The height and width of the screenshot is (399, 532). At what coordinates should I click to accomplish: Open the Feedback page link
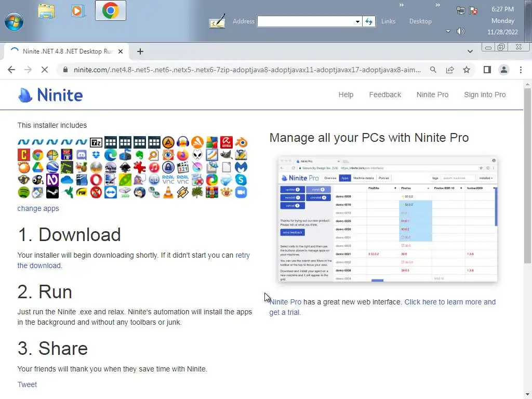point(385,95)
